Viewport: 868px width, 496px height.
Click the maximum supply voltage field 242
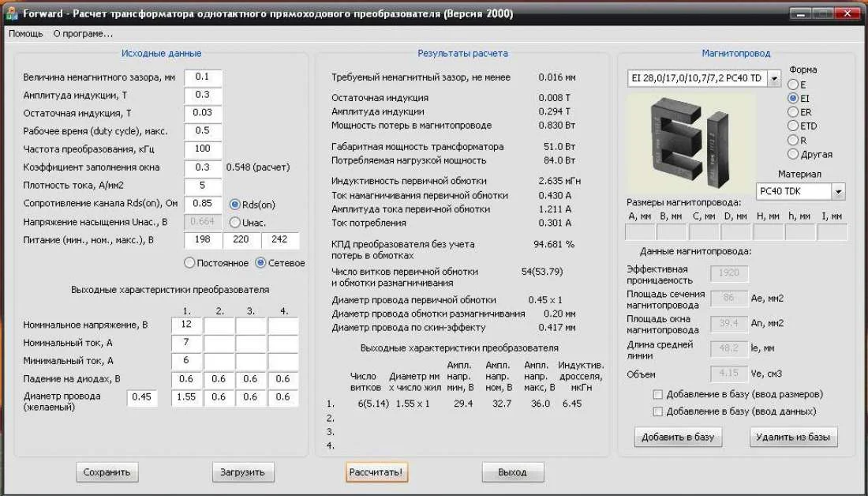[x=280, y=241]
